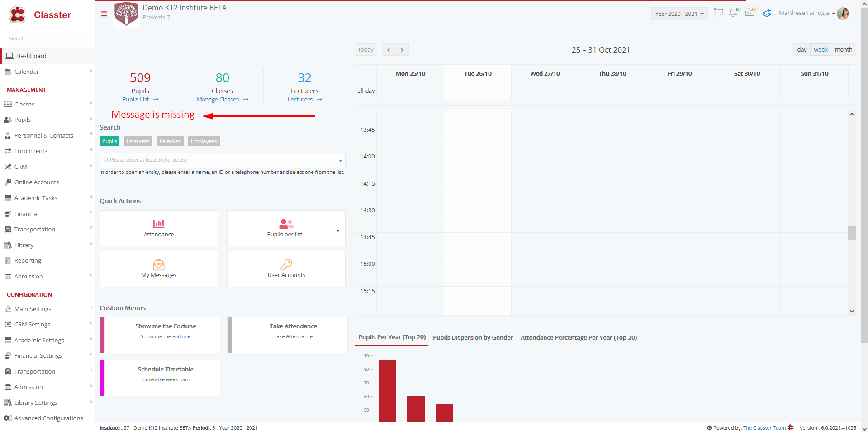Open the flag icon in header
The width and height of the screenshot is (868, 432).
[718, 13]
